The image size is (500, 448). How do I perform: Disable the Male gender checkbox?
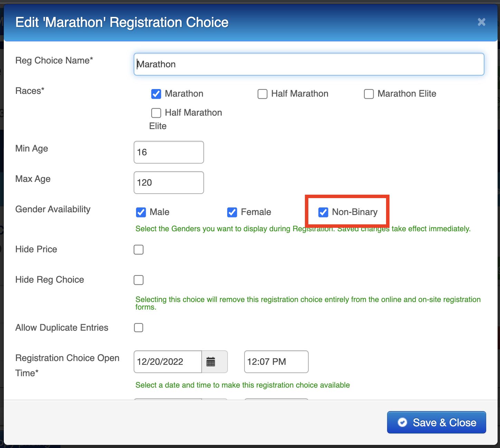pos(141,212)
